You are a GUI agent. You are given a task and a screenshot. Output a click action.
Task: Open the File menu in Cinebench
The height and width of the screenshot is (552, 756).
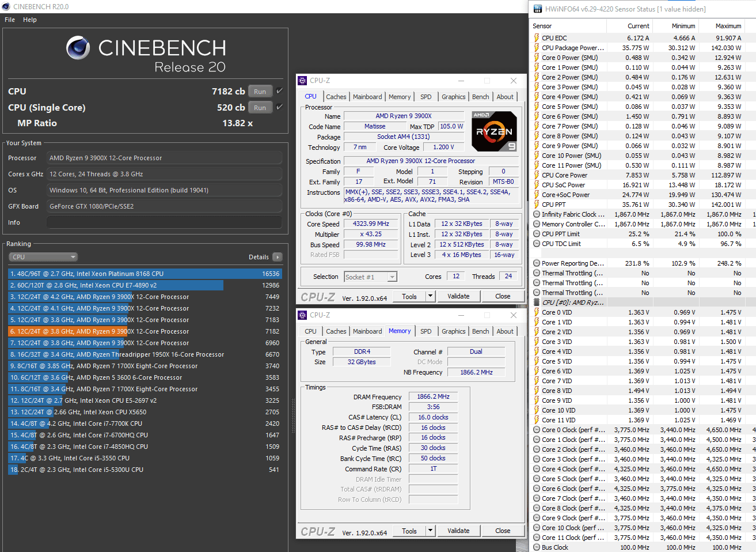click(10, 20)
